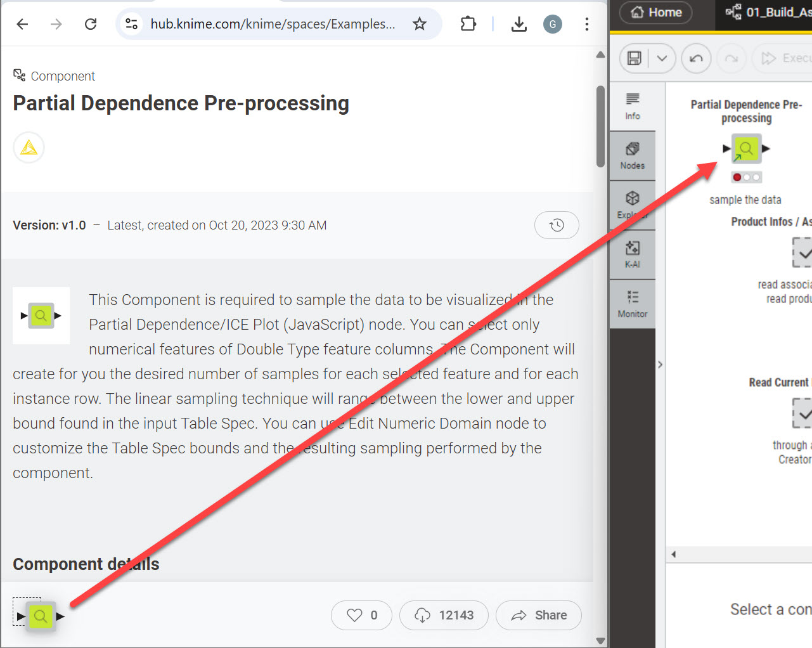Switch to the KNIME Home tab
The height and width of the screenshot is (648, 812).
657,12
